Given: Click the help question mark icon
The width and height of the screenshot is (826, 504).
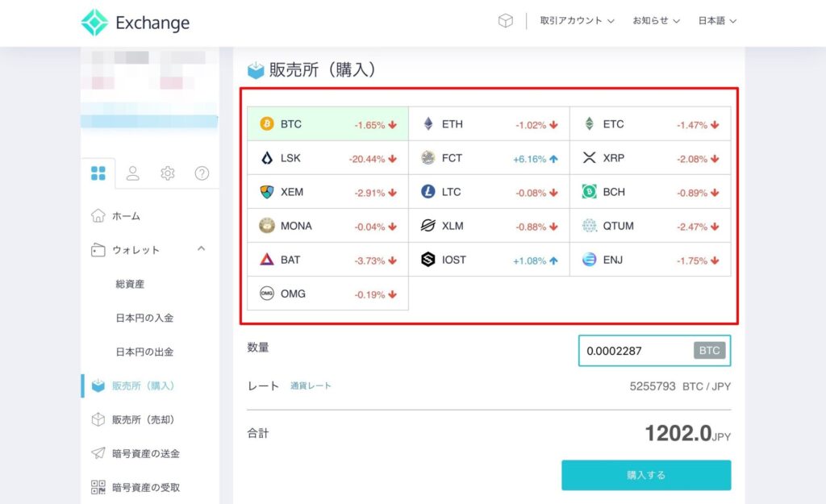Looking at the screenshot, I should [x=202, y=173].
